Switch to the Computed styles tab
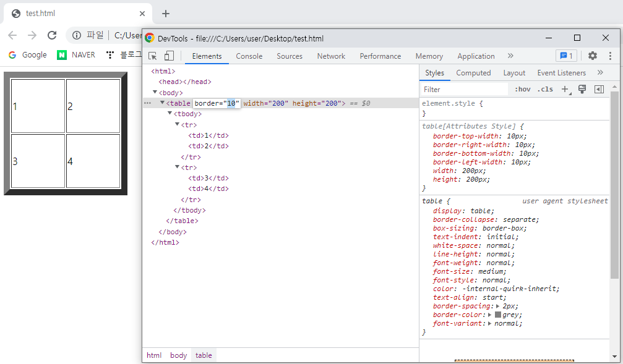 pos(473,73)
